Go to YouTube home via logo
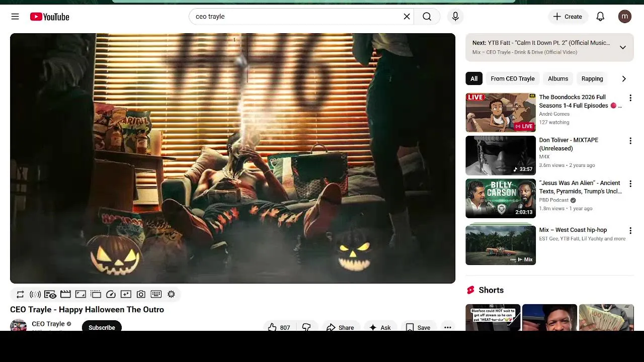This screenshot has width=644, height=362. [49, 17]
